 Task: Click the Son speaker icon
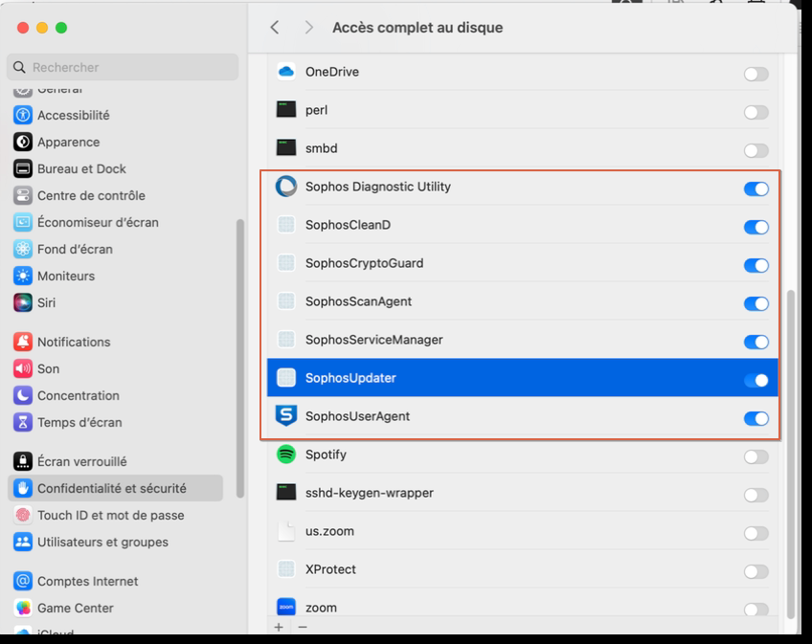click(23, 368)
